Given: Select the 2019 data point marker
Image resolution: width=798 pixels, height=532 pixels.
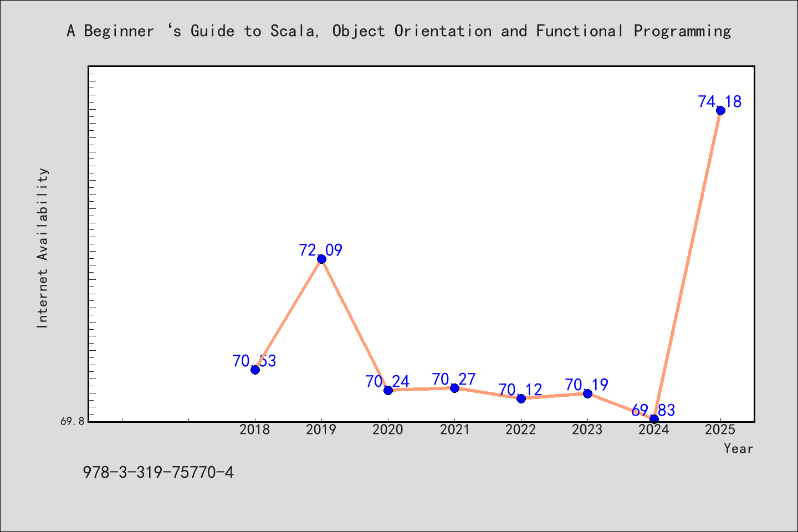Looking at the screenshot, I should pyautogui.click(x=321, y=259).
